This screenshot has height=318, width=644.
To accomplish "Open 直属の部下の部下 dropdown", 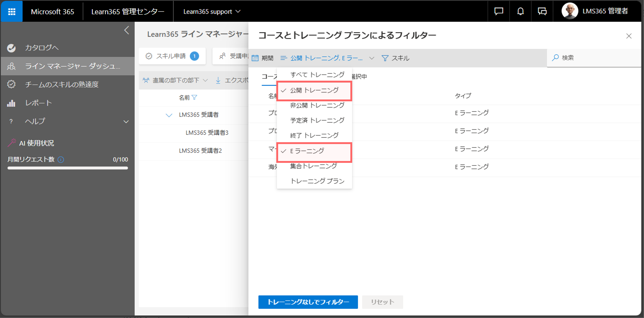I will pos(175,80).
